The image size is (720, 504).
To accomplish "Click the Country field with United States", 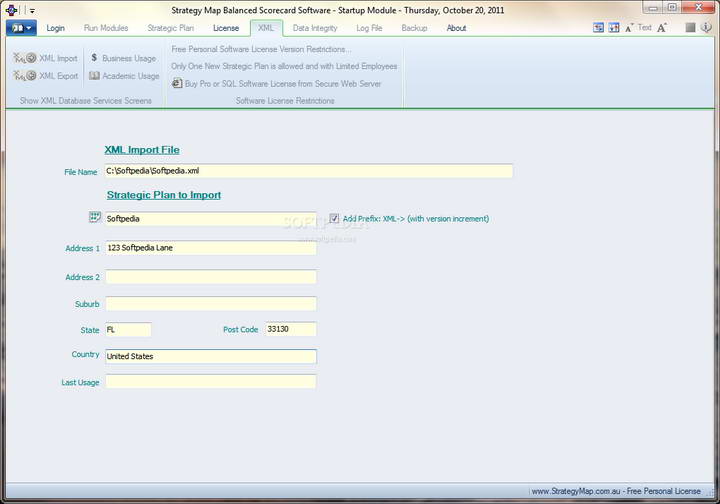I will click(210, 356).
